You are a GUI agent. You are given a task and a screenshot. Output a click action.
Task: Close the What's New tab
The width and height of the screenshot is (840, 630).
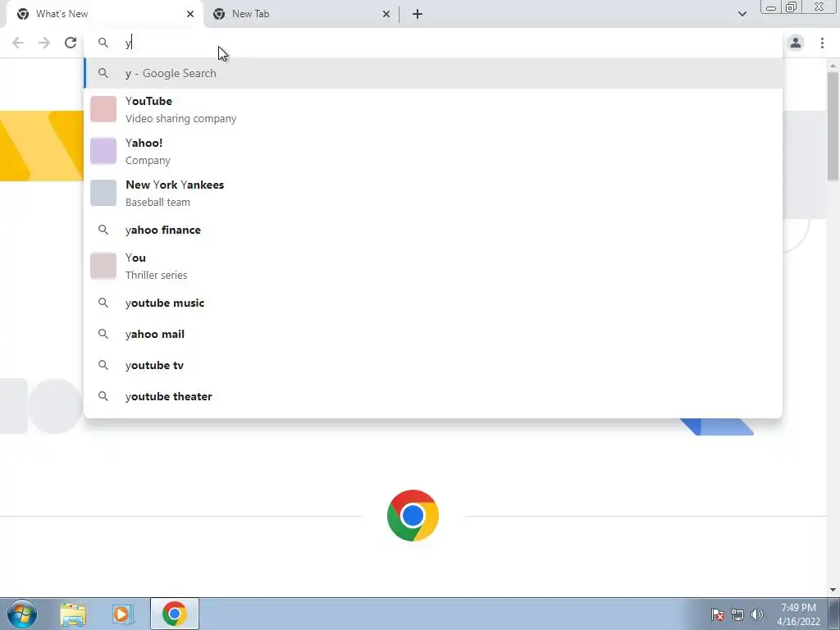point(190,14)
